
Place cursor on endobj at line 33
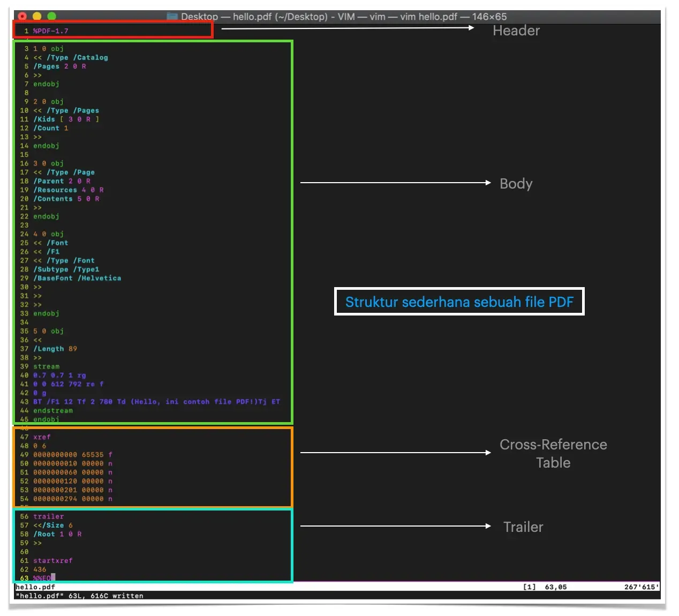pyautogui.click(x=46, y=314)
